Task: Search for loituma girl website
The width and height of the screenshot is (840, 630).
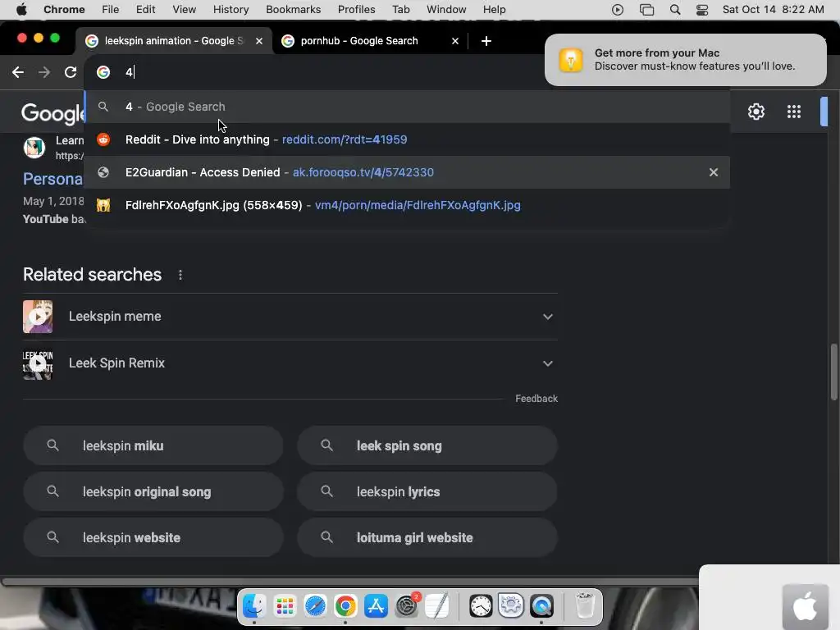Action: [427, 538]
